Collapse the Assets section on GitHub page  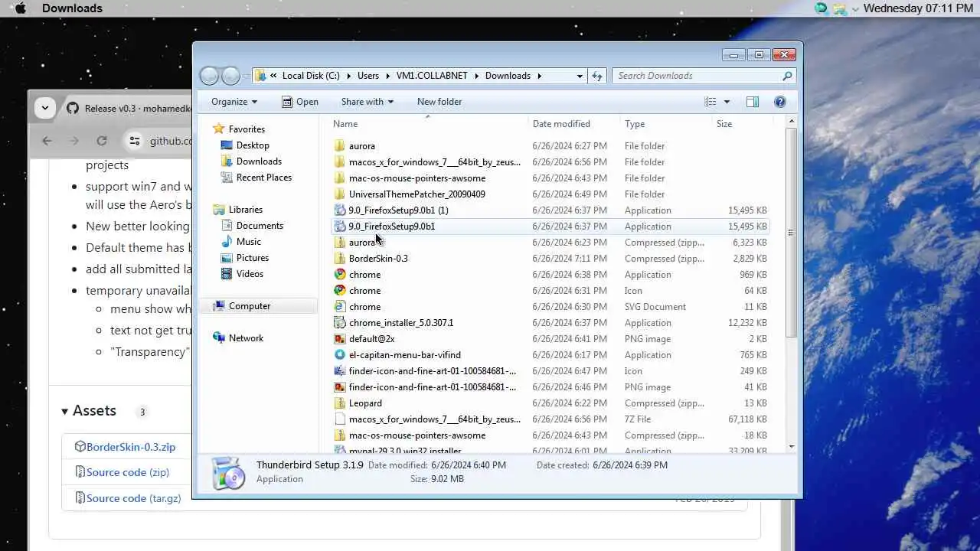65,412
